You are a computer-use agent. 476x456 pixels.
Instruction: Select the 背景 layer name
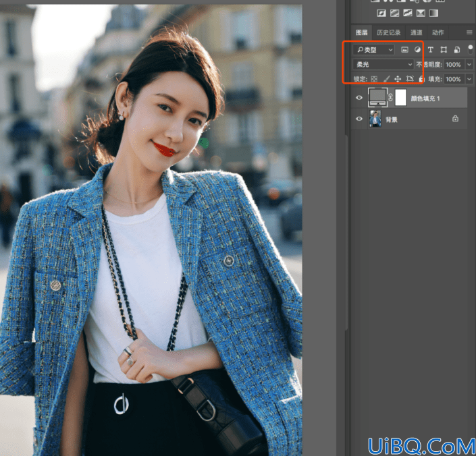392,119
